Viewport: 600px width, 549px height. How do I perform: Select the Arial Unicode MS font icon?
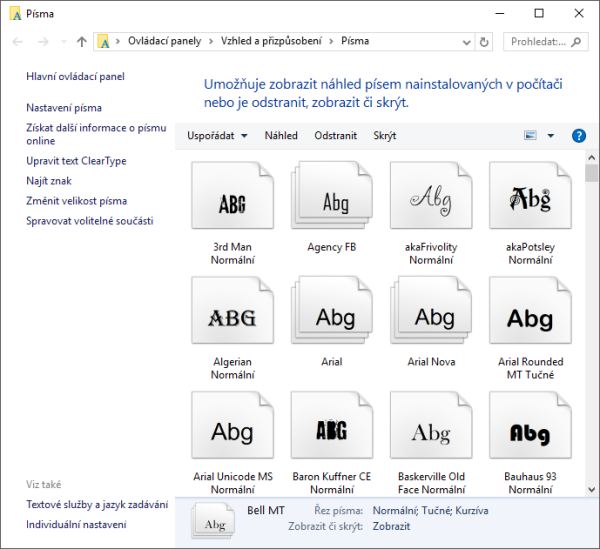233,425
